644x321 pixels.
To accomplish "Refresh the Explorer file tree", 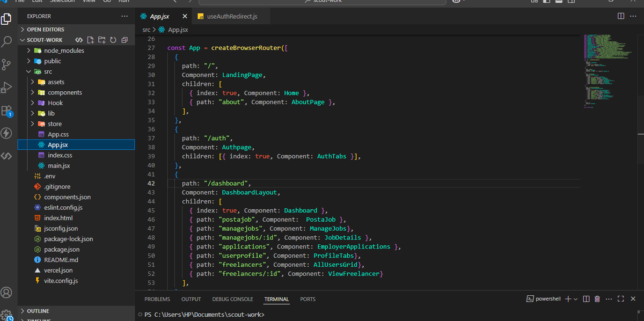I will point(113,40).
